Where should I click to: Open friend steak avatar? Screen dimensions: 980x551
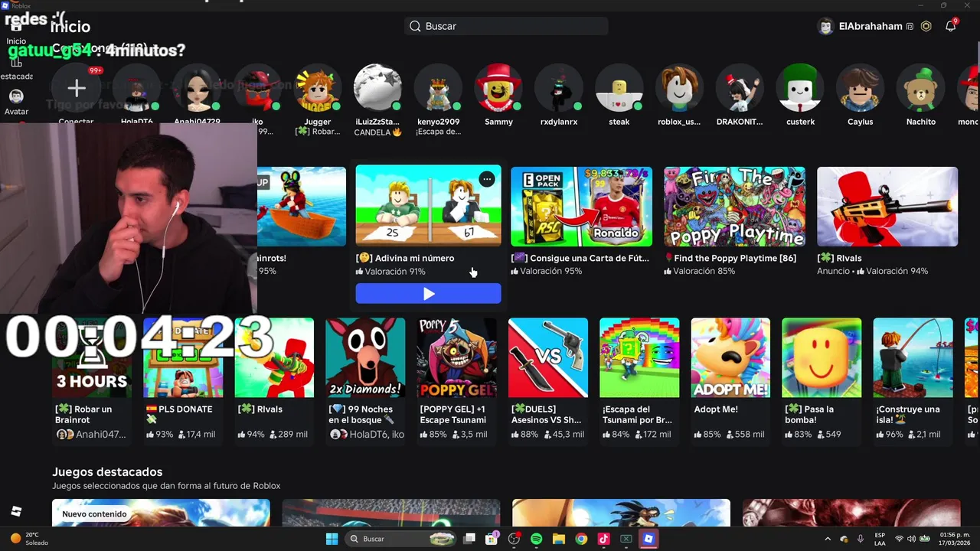[x=619, y=89]
